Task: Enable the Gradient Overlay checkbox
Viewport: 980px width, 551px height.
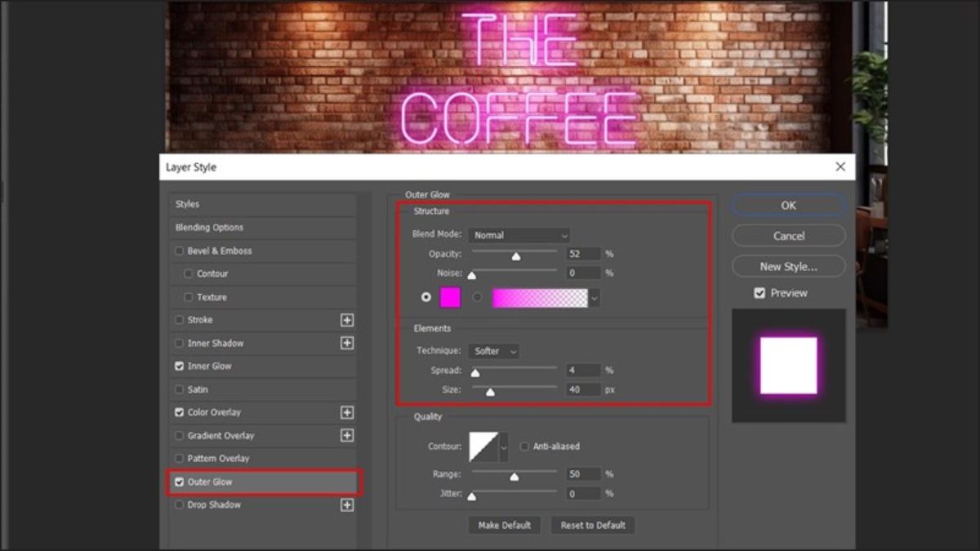Action: pos(180,435)
